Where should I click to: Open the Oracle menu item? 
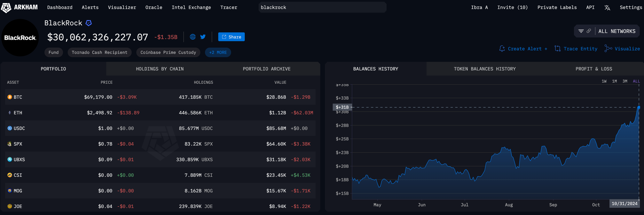click(x=154, y=7)
